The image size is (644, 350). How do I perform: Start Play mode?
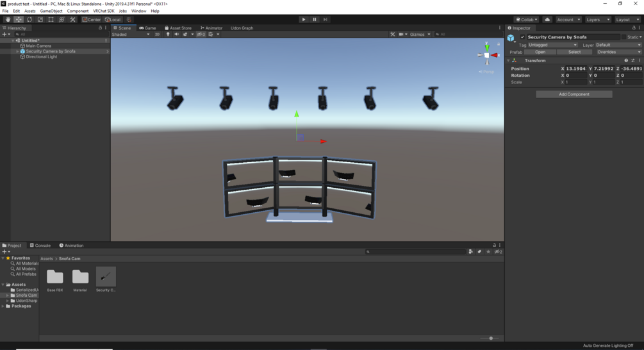click(x=304, y=19)
